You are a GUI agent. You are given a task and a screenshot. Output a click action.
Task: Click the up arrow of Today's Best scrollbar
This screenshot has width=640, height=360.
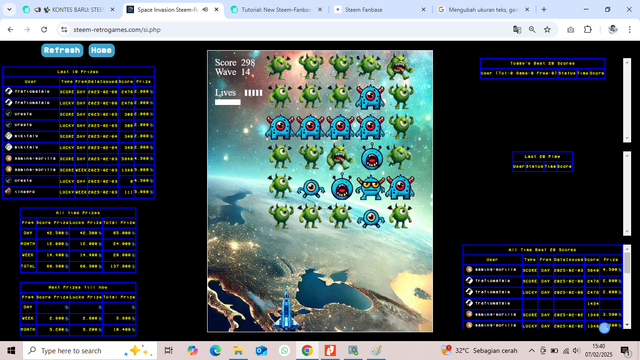point(627,62)
